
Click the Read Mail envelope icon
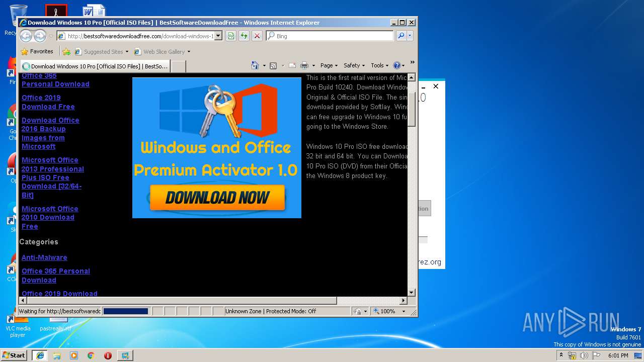(x=292, y=65)
